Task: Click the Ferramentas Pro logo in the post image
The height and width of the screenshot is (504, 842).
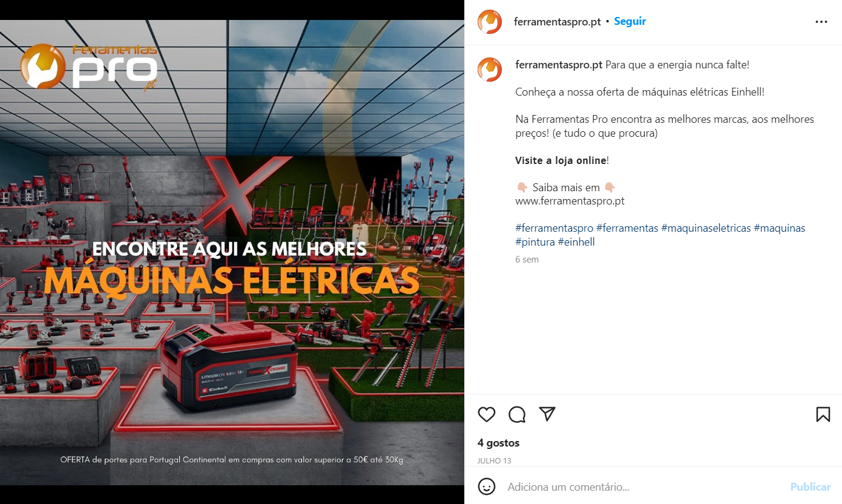Action: (x=89, y=68)
